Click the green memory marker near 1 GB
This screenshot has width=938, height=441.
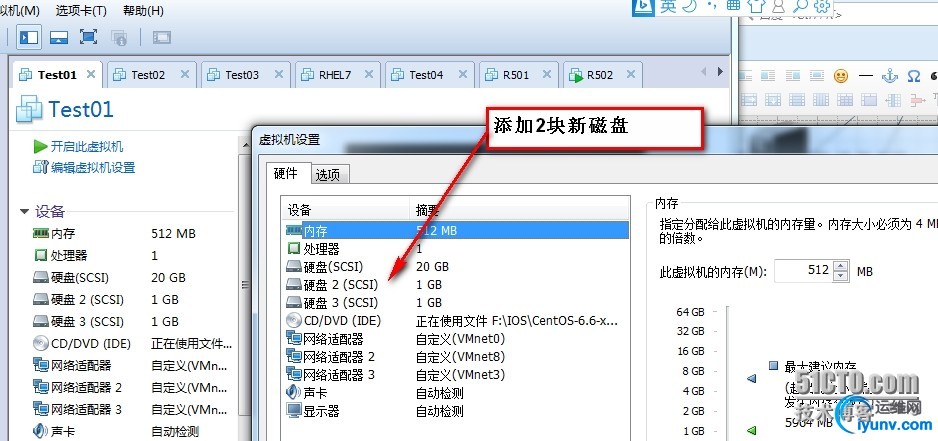[x=752, y=430]
